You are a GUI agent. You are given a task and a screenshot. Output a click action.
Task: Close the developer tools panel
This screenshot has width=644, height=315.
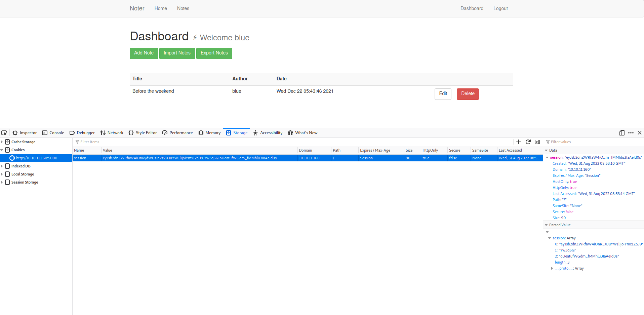pos(640,133)
